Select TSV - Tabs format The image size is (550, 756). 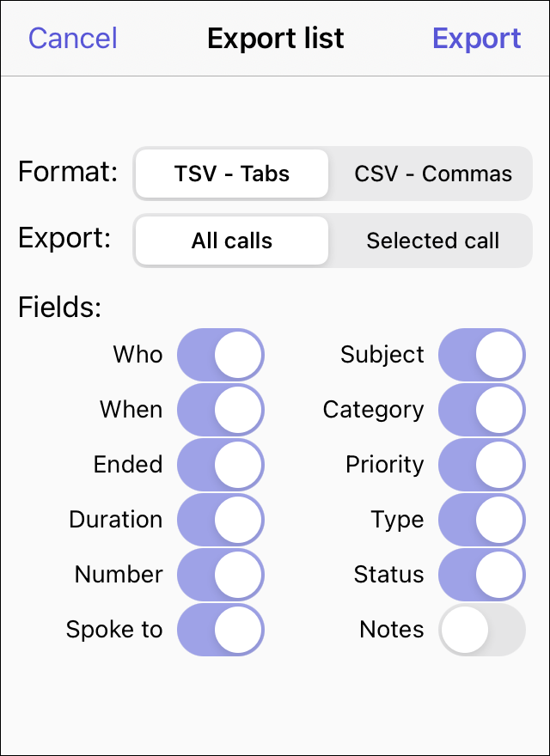point(232,174)
